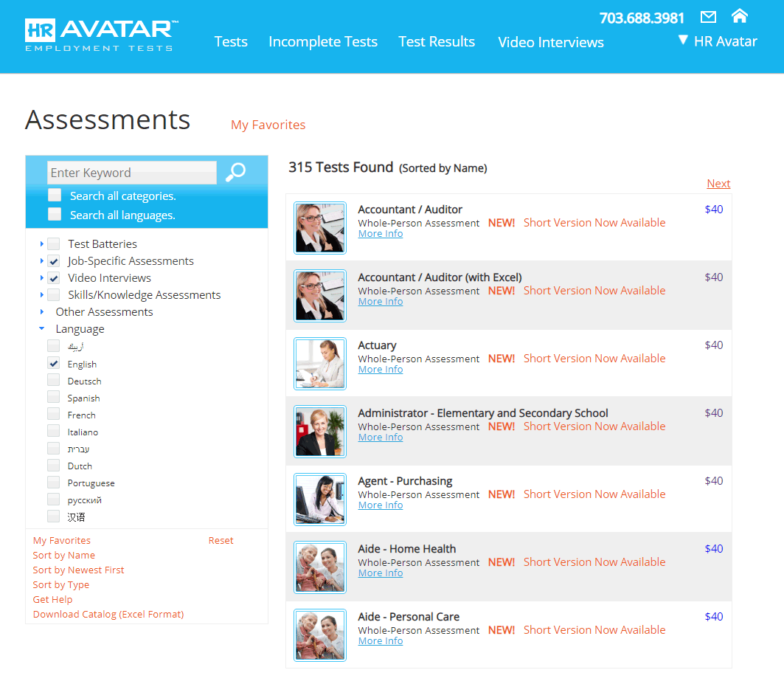Image resolution: width=784 pixels, height=698 pixels.
Task: Click the Next page link
Action: tap(718, 184)
